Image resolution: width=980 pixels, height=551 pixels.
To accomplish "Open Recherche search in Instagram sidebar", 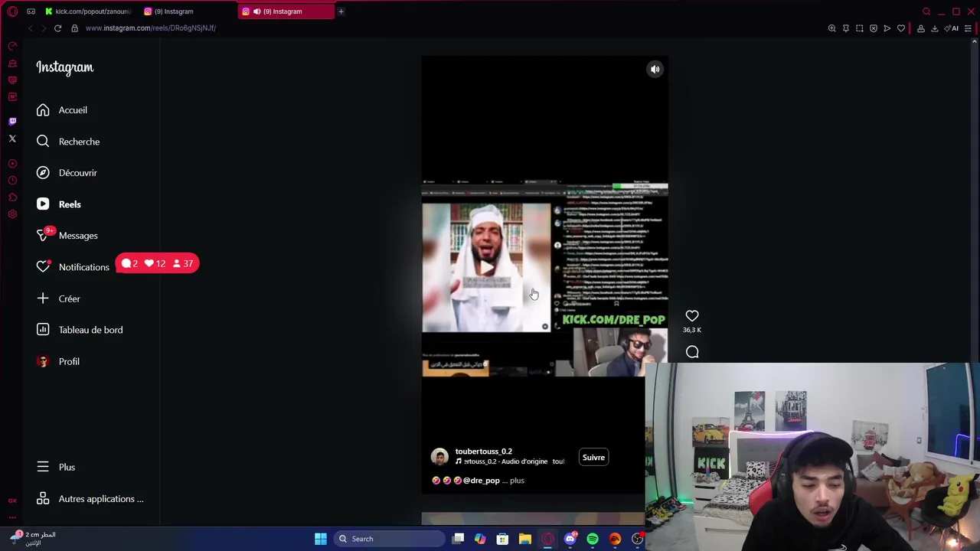I will (68, 142).
